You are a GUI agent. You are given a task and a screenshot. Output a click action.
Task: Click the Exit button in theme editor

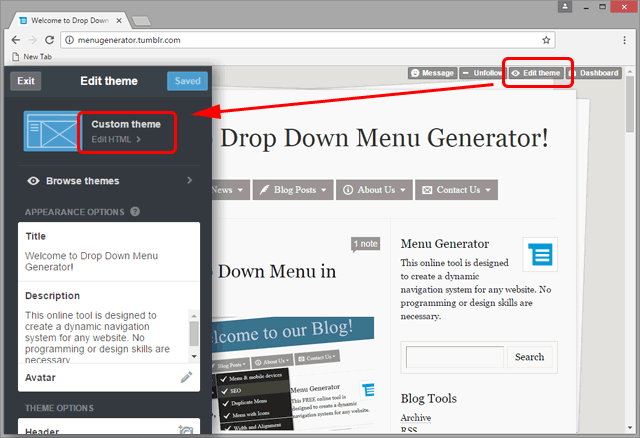point(26,81)
